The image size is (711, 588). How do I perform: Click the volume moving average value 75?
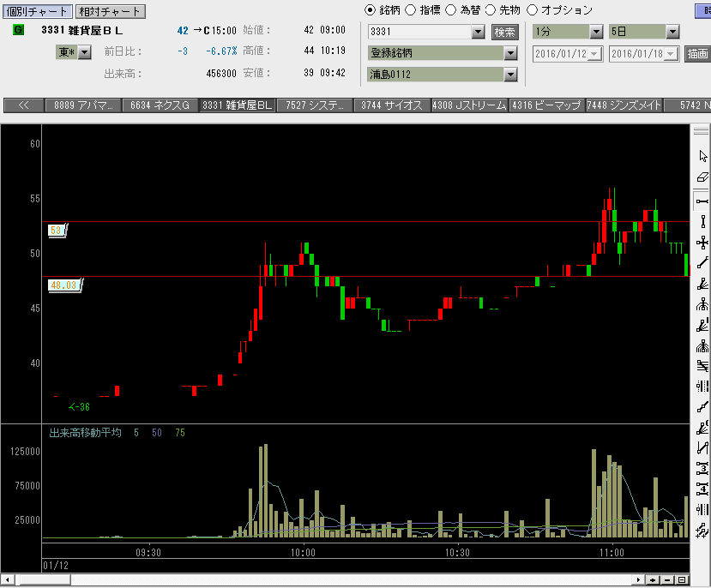click(180, 433)
